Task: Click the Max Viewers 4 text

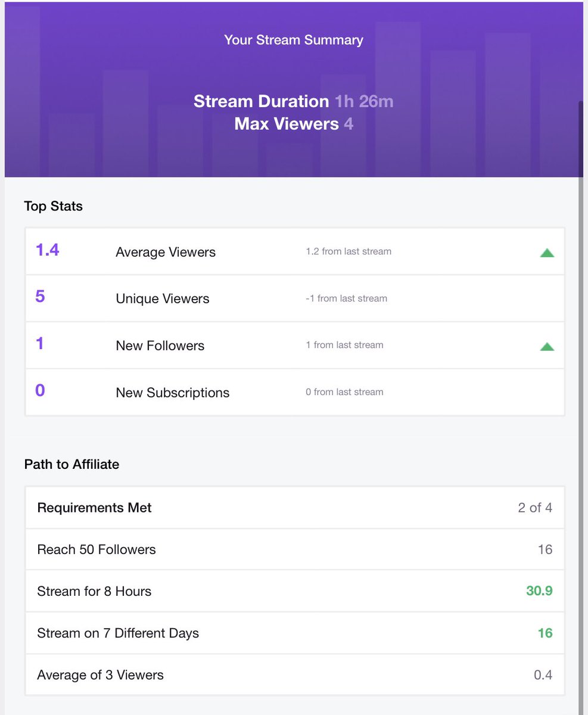Action: (x=294, y=124)
